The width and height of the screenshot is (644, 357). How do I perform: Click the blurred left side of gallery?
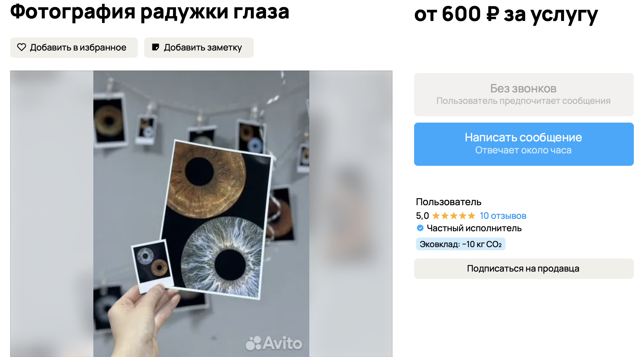tap(52, 213)
